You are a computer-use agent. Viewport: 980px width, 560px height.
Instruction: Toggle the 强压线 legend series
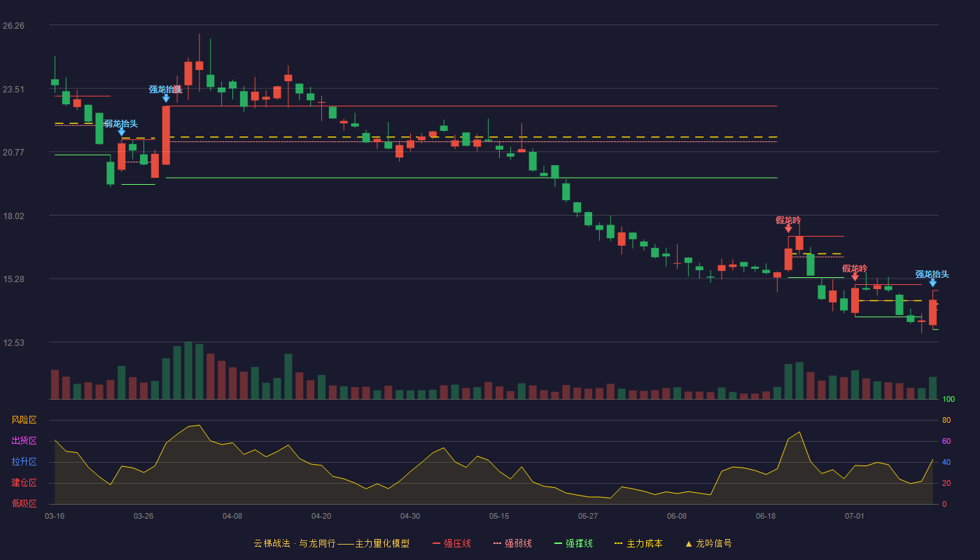coord(451,543)
